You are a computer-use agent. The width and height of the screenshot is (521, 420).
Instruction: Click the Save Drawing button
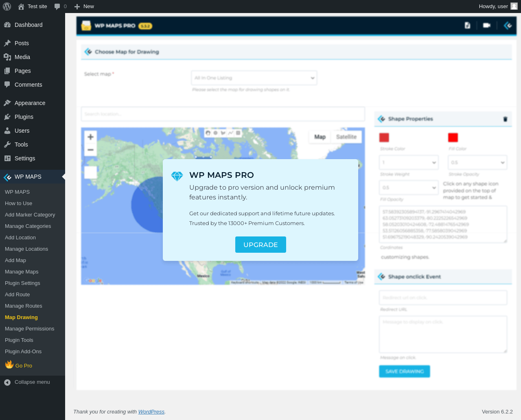click(x=405, y=371)
